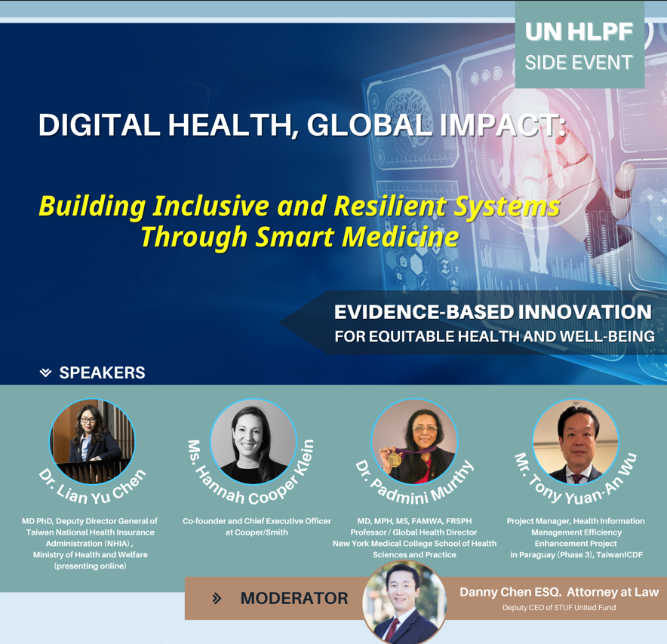The image size is (667, 644).
Task: Click the double chevron icon beside SPEAKERS
Action: coord(45,373)
